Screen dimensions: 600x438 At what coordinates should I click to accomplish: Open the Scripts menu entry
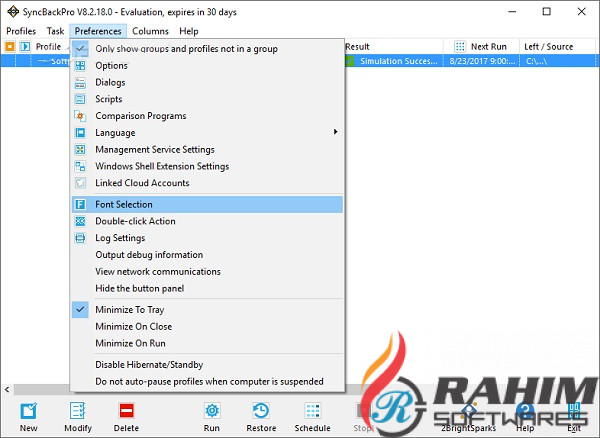tap(207, 99)
